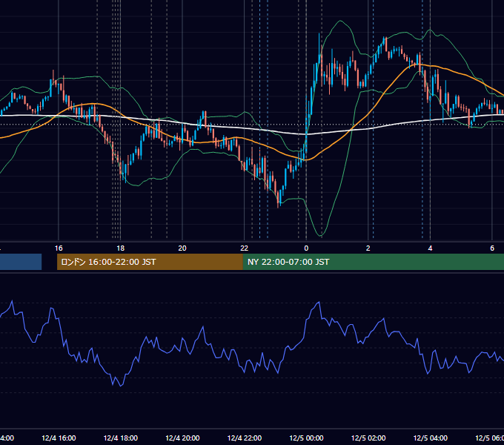
Task: Click hour label 4 on upper axis
Action: click(x=430, y=248)
